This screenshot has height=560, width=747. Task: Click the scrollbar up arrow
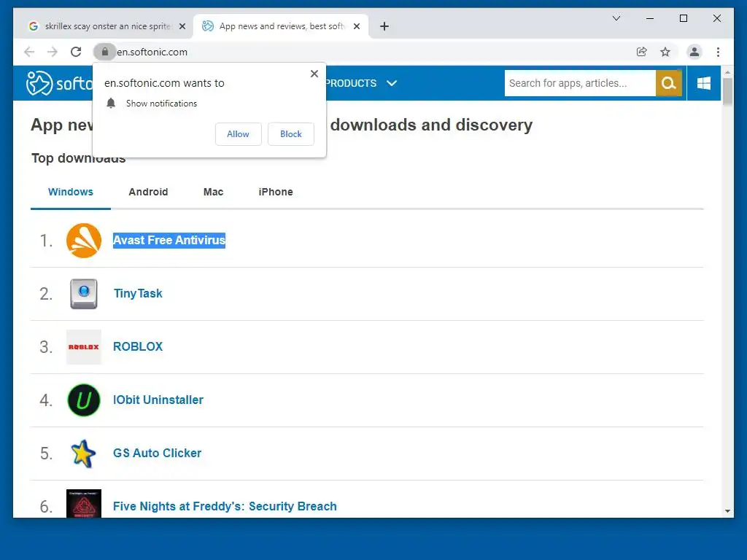[727, 72]
